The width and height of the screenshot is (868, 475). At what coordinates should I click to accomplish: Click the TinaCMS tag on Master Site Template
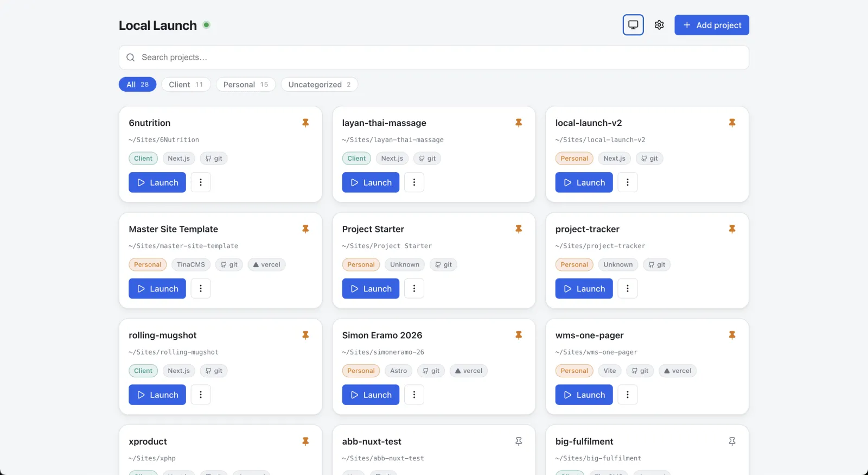click(x=191, y=265)
